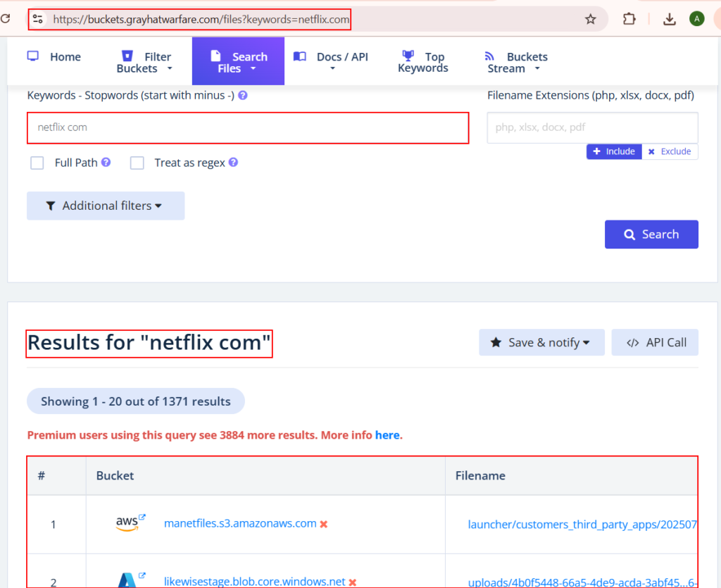Viewport: 721px width, 588px height.
Task: Click the Search Files document icon
Action: pyautogui.click(x=215, y=56)
